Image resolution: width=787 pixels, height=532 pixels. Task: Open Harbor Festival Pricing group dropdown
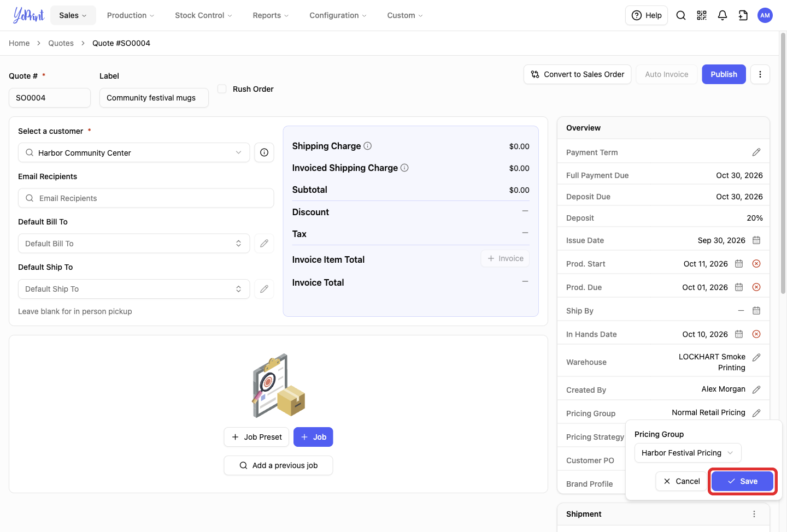tap(688, 453)
